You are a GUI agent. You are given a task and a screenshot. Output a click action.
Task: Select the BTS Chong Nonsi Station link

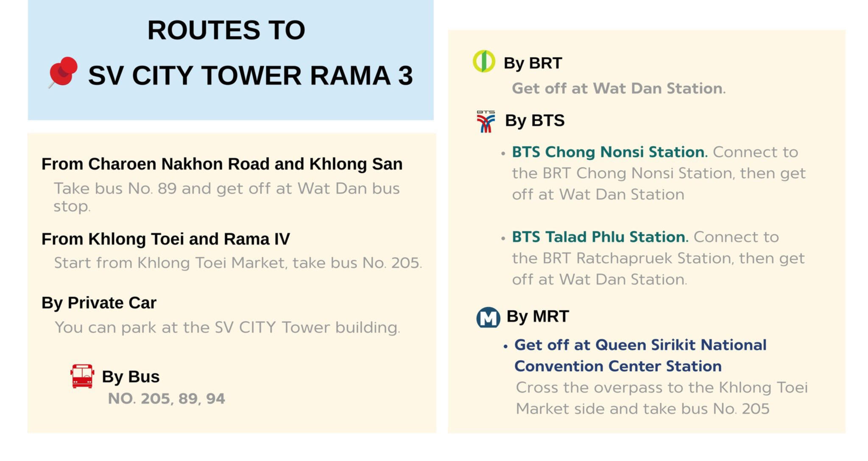(609, 152)
